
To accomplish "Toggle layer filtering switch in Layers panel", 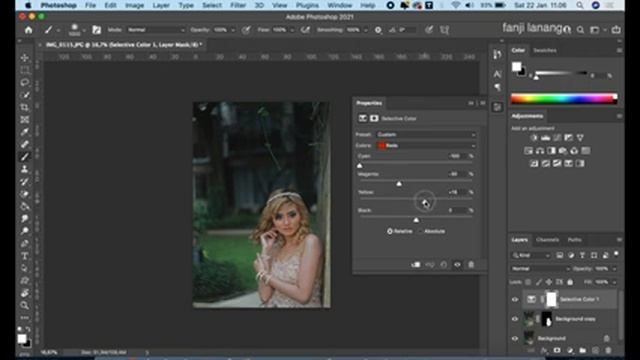I will 616,254.
